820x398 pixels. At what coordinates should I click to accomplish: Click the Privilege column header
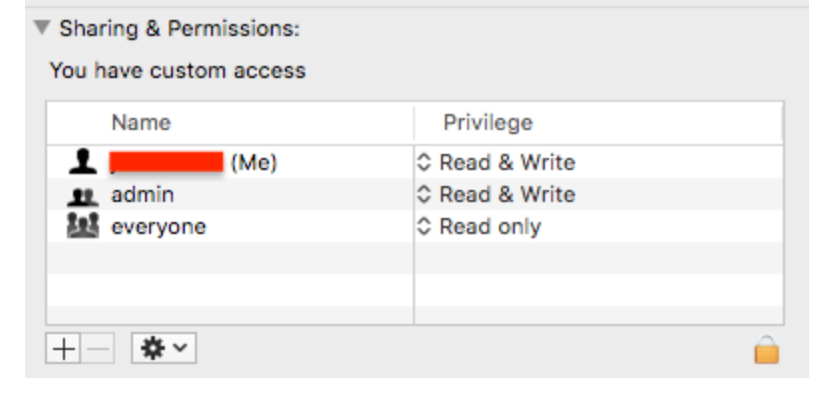(x=488, y=123)
